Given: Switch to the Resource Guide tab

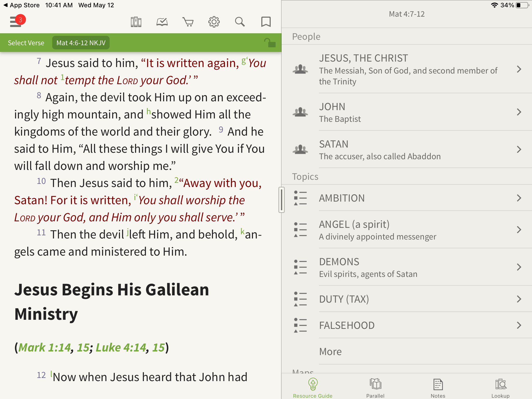Looking at the screenshot, I should coord(313,388).
